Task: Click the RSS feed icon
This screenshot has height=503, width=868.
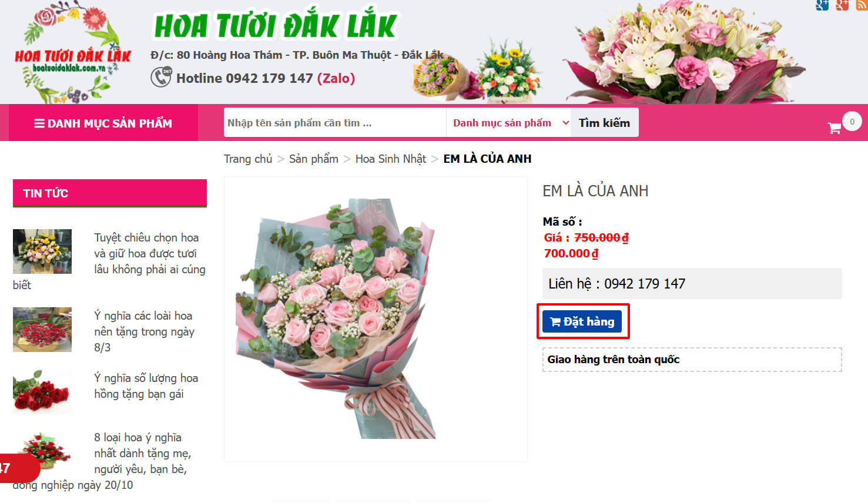Action: click(862, 5)
